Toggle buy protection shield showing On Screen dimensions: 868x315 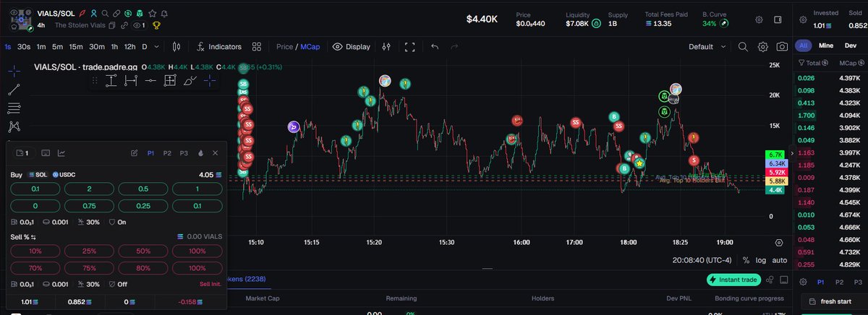(x=117, y=222)
